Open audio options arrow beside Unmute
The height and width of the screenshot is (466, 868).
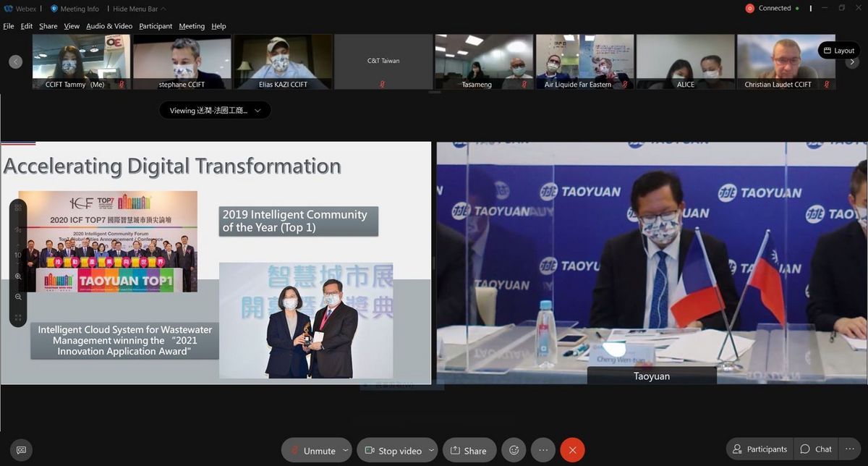click(345, 450)
